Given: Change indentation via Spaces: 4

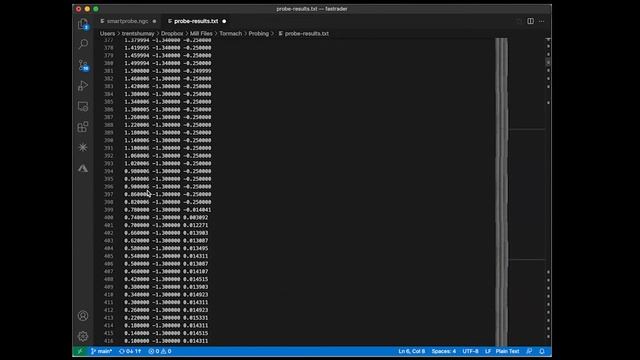Looking at the screenshot, I should (x=444, y=351).
